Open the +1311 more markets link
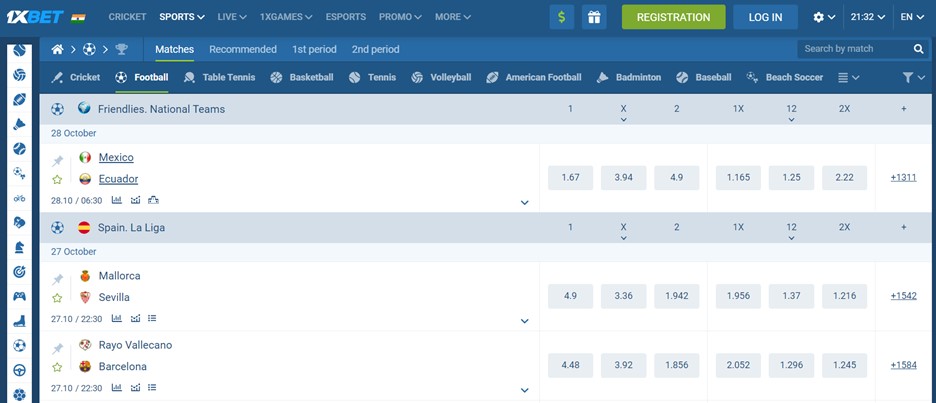The height and width of the screenshot is (403, 936). pyautogui.click(x=903, y=178)
